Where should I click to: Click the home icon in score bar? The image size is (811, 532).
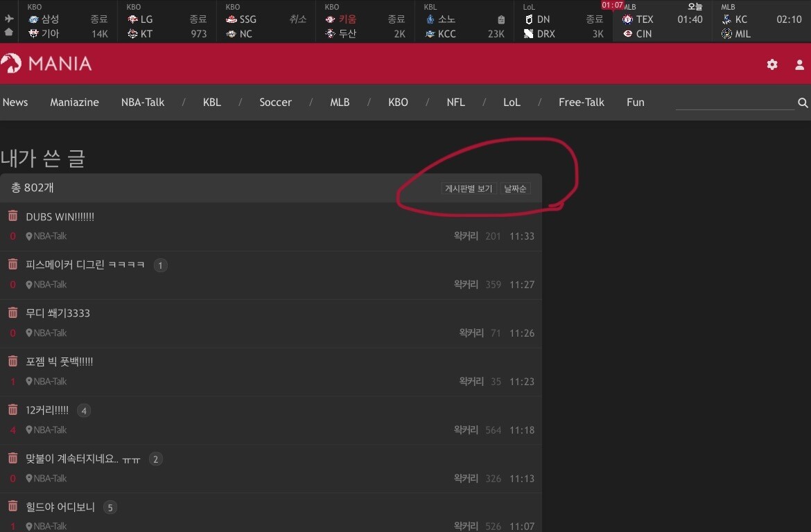(x=9, y=32)
